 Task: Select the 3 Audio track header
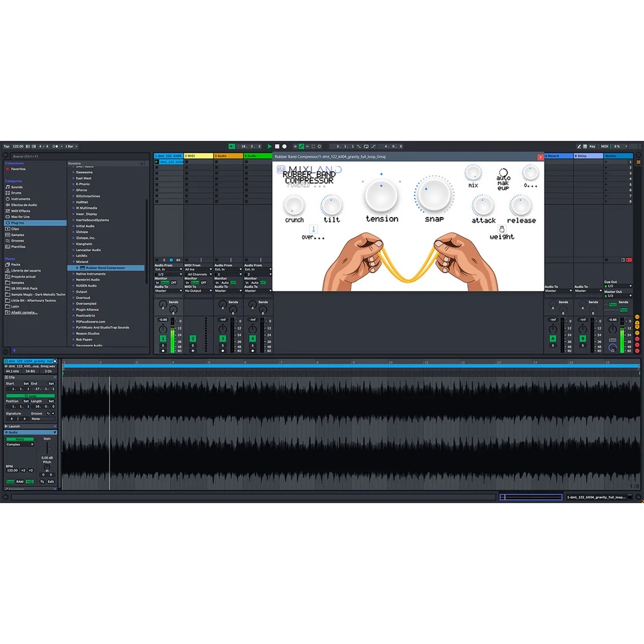coord(229,156)
